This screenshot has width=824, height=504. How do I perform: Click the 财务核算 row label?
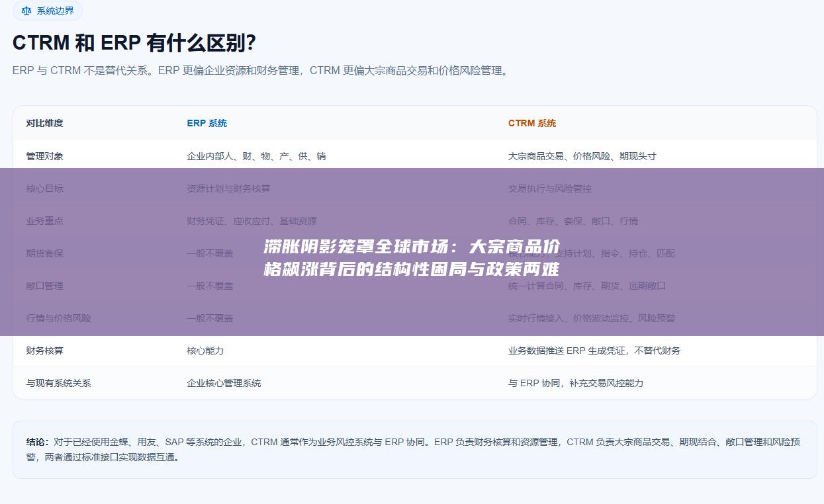coord(45,351)
